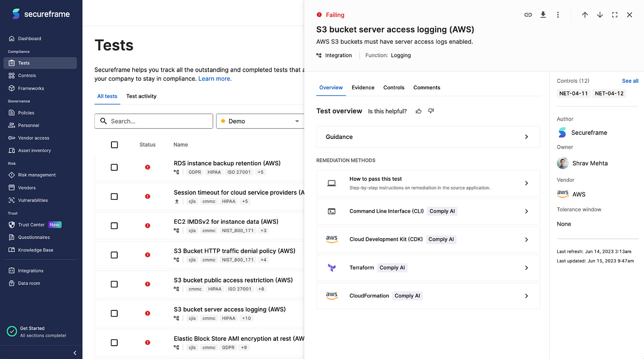Click the Personnel sidebar icon

[12, 125]
